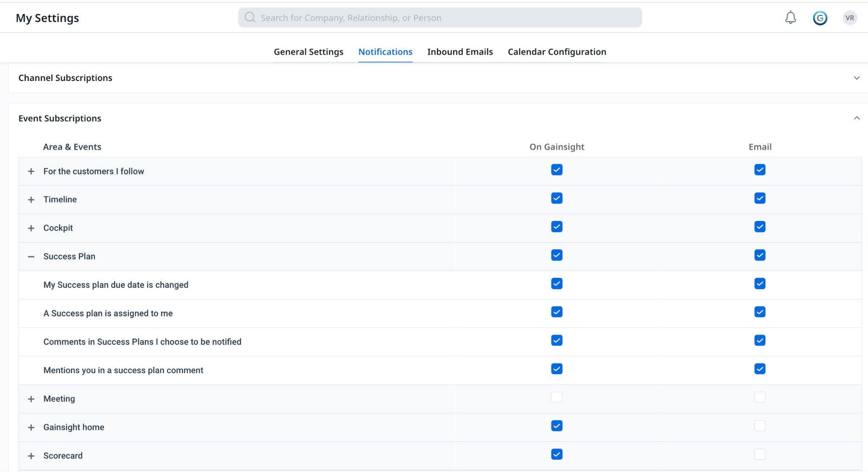Click 'Comments in Success Plans I choose to be notified'
Viewport: 868px width, 472px height.
[x=142, y=341]
